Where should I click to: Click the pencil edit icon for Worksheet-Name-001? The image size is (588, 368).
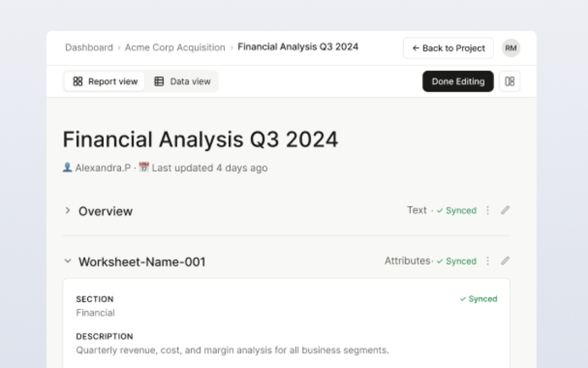tap(505, 261)
